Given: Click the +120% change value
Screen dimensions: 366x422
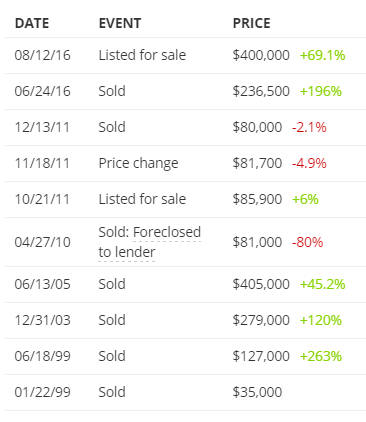Looking at the screenshot, I should [321, 320].
